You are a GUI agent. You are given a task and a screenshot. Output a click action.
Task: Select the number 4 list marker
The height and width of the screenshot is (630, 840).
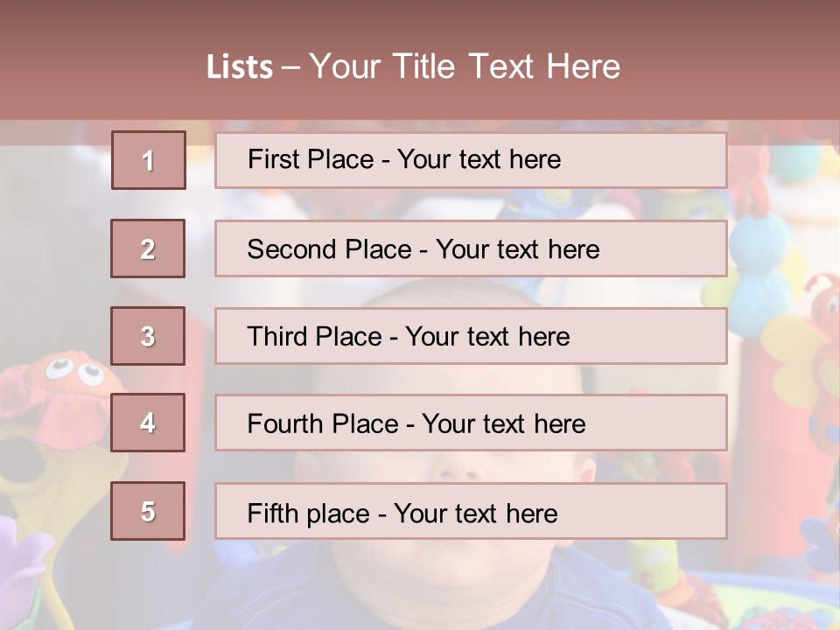[x=148, y=423]
